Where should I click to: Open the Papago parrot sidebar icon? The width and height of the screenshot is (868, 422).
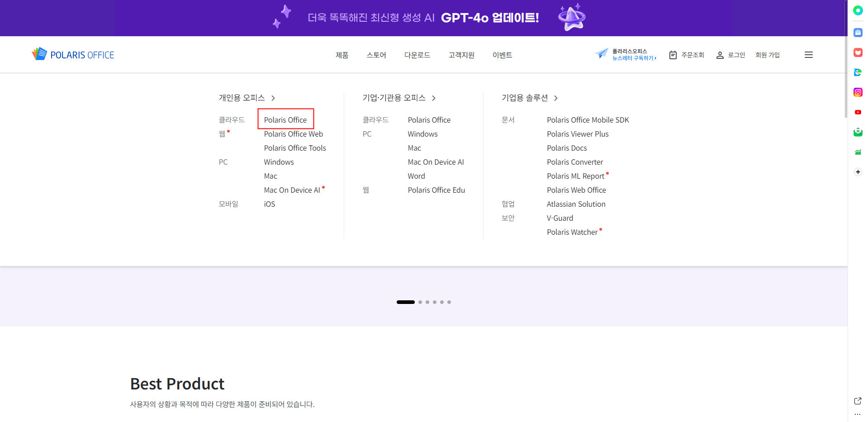(x=858, y=72)
